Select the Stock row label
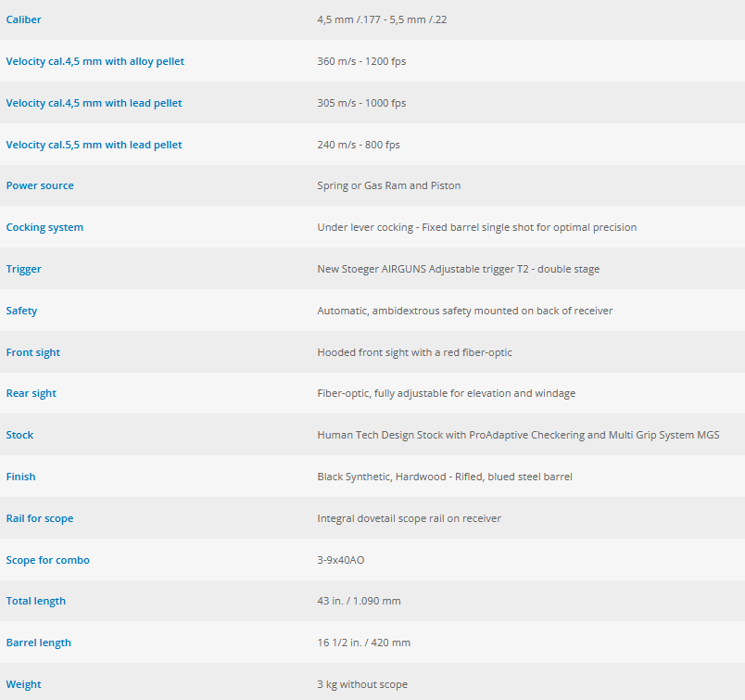The image size is (745, 700). click(x=19, y=435)
